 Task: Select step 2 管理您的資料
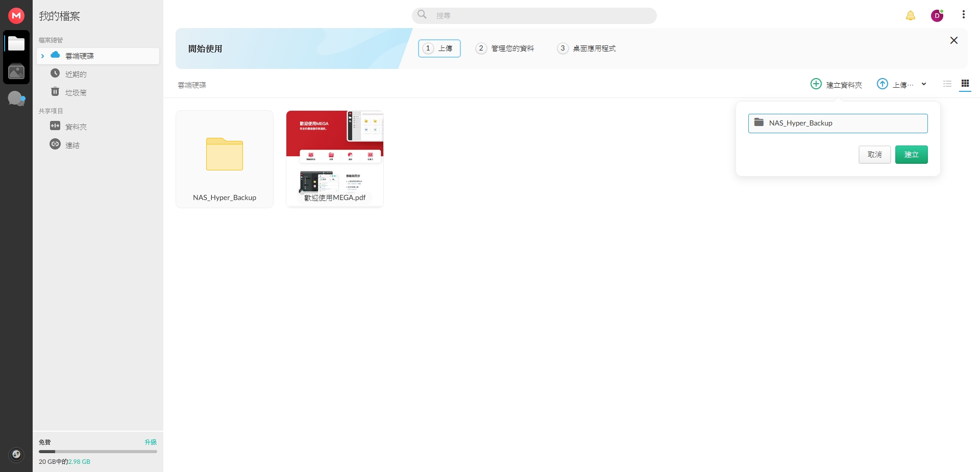pyautogui.click(x=505, y=48)
